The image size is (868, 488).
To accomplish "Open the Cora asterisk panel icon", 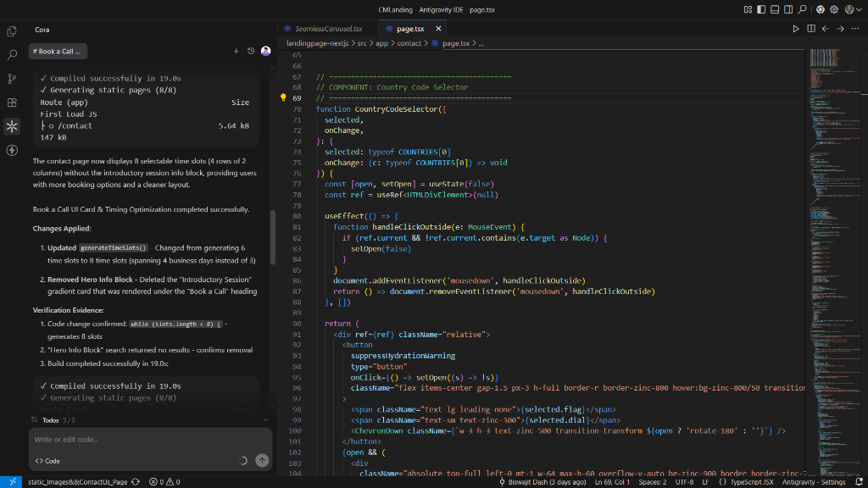I will (12, 126).
